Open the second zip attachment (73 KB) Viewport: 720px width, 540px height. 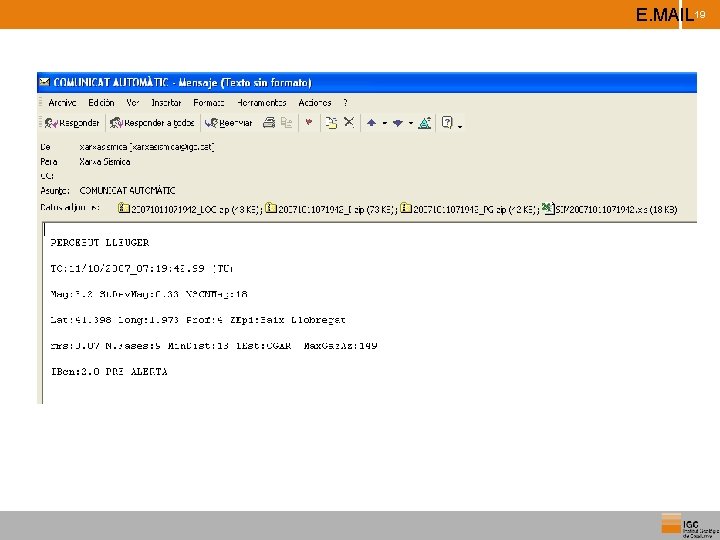(x=331, y=209)
